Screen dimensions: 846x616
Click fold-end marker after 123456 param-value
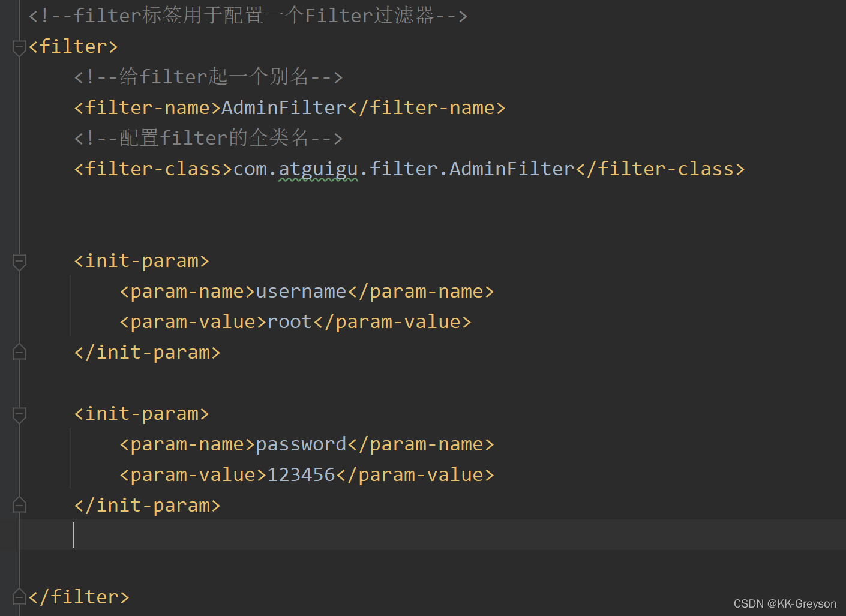tap(19, 506)
